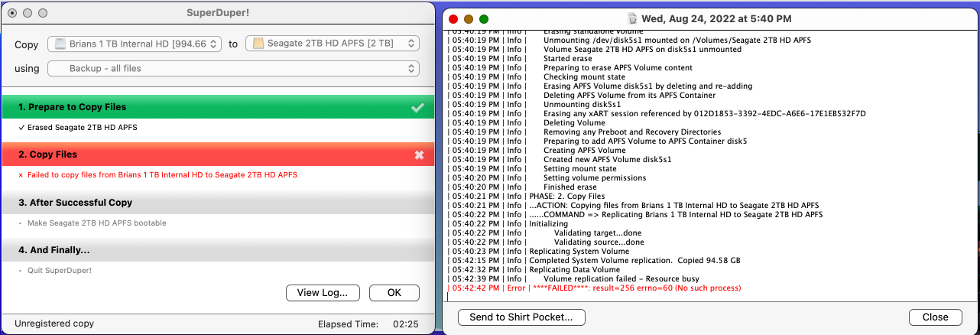The width and height of the screenshot is (980, 335).
Task: Click the Checking mount state log line
Action: coord(533,77)
